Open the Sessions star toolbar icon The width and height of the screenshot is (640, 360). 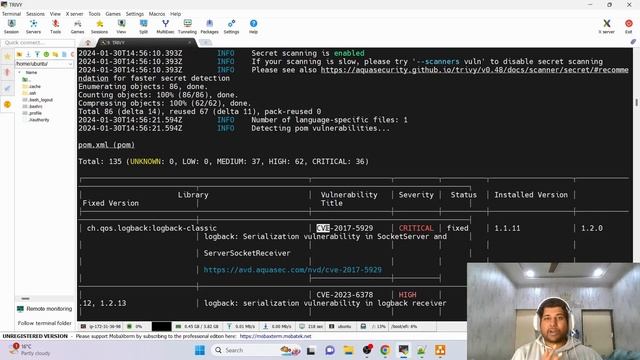point(99,27)
